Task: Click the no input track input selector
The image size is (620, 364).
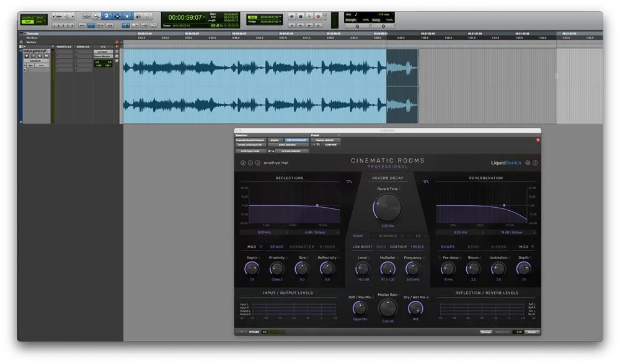Action: [103, 52]
